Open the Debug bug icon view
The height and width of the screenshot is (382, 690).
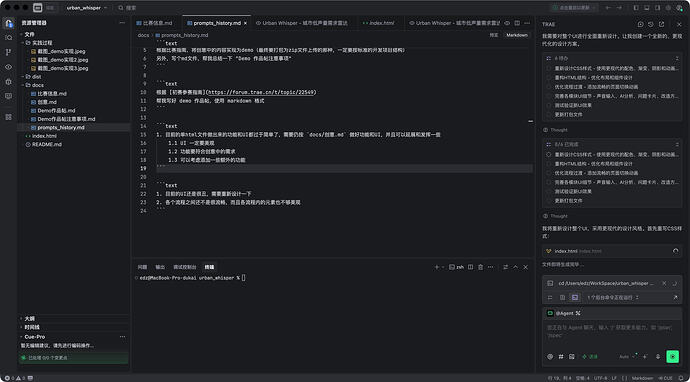(x=8, y=82)
